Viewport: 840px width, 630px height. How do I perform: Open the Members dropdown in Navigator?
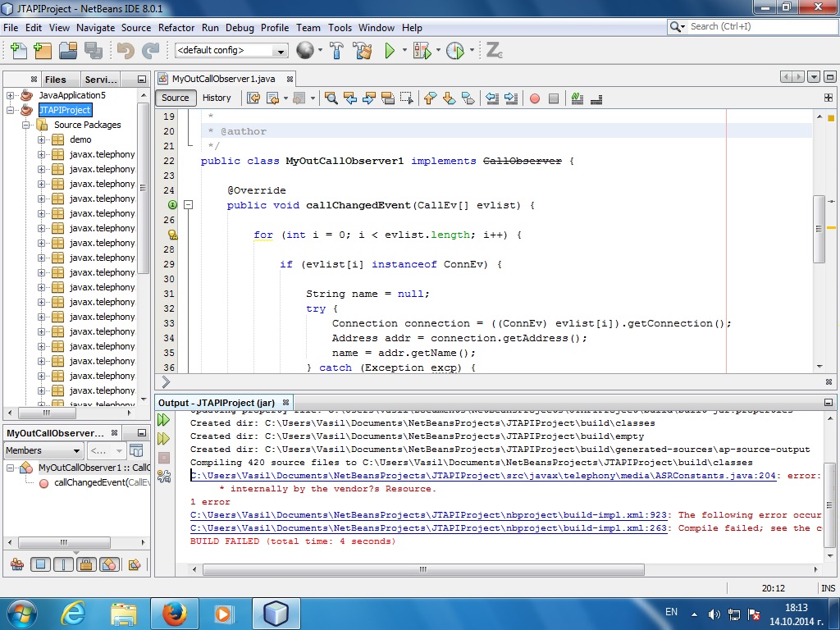coord(43,450)
